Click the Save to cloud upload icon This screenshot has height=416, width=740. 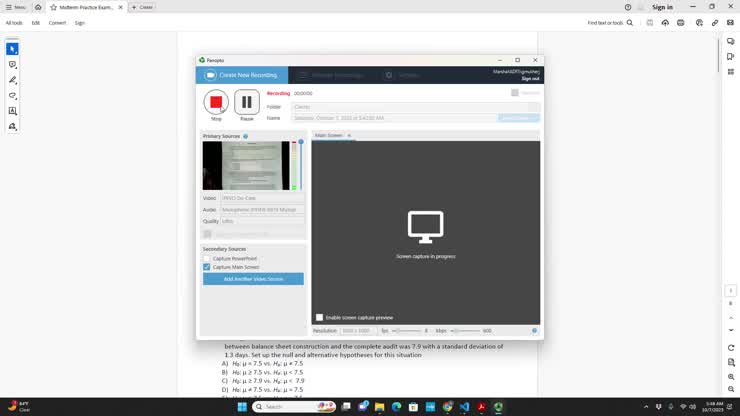(665, 23)
